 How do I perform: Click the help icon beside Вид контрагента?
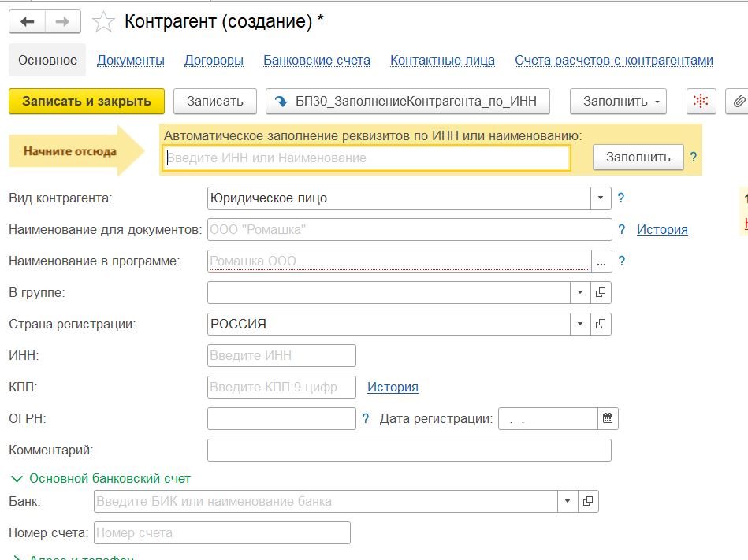[621, 198]
